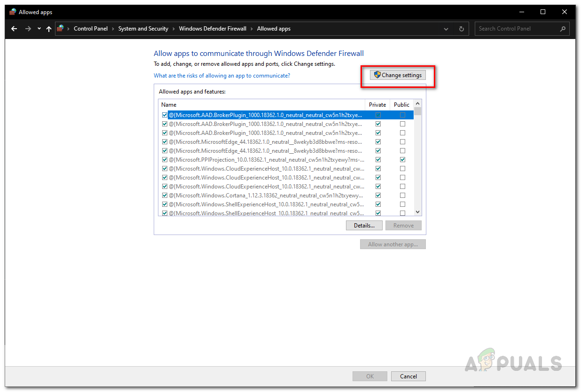This screenshot has width=581, height=392.
Task: Click the Control Panel icon in the address bar
Action: click(x=61, y=28)
